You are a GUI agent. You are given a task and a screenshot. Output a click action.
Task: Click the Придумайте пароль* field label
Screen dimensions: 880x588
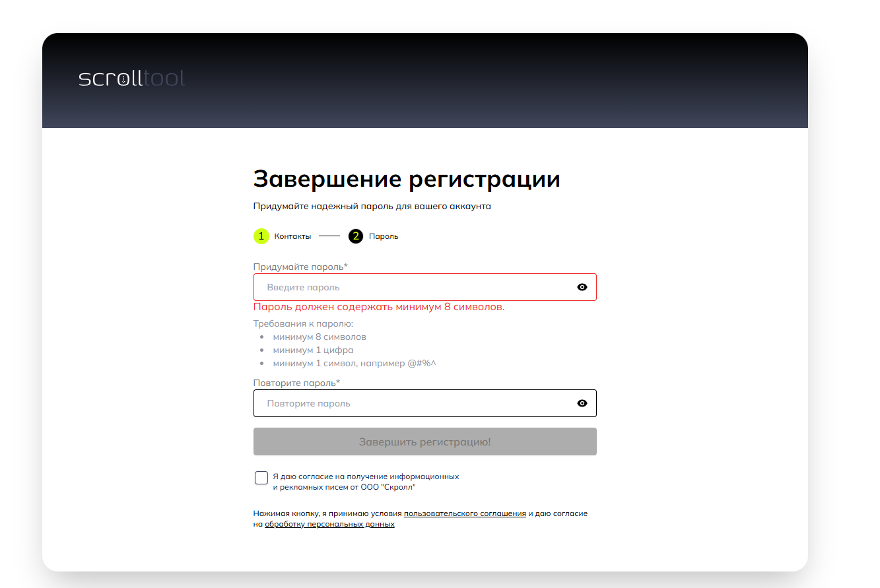click(300, 267)
